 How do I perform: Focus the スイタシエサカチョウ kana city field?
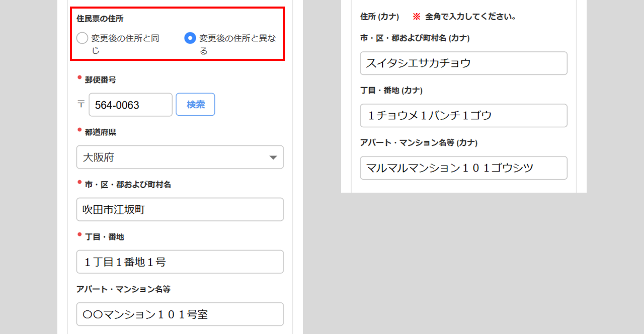coord(463,63)
